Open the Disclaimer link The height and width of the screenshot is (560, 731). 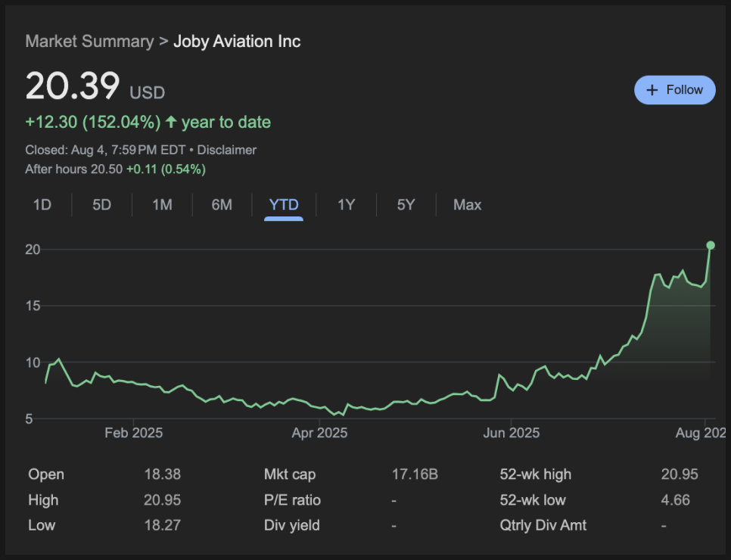click(x=226, y=150)
